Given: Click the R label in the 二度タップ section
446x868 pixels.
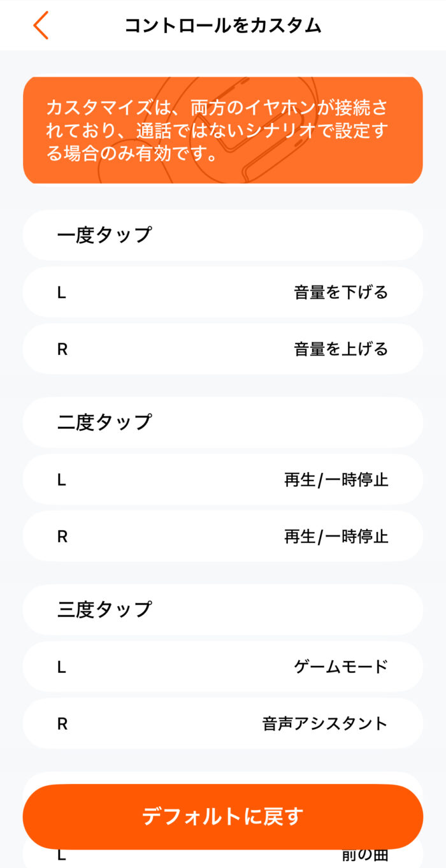Looking at the screenshot, I should pyautogui.click(x=62, y=537).
